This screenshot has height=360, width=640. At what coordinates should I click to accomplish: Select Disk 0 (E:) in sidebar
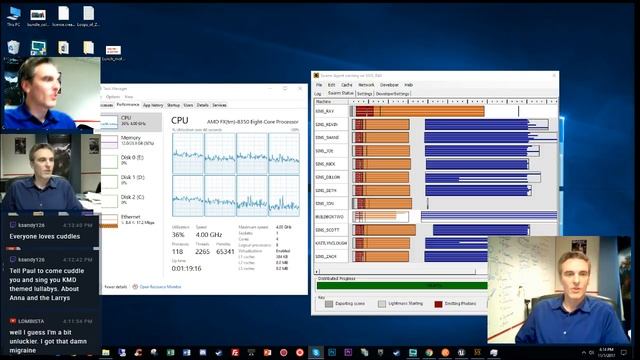pyautogui.click(x=131, y=160)
